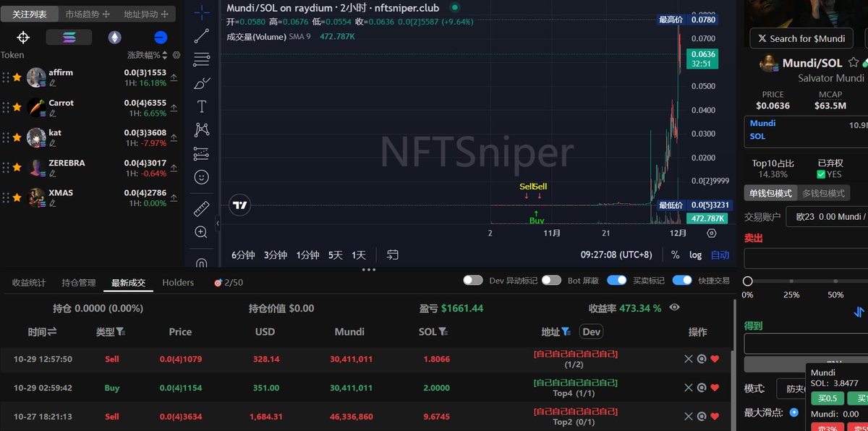Viewport: 868px width, 431px height.
Task: Toggle profit visibility eye icon
Action: click(675, 307)
